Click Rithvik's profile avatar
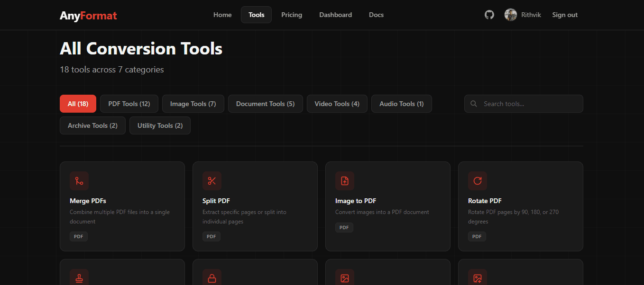 point(511,15)
